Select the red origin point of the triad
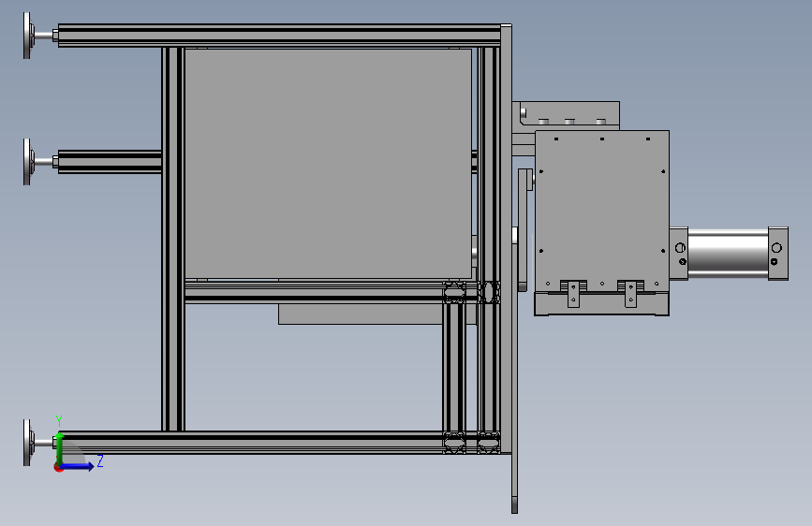 point(58,468)
